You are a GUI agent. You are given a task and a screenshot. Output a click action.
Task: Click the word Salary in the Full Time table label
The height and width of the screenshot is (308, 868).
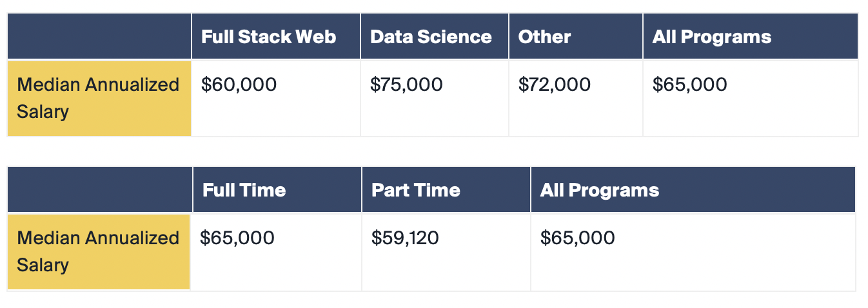point(43,265)
